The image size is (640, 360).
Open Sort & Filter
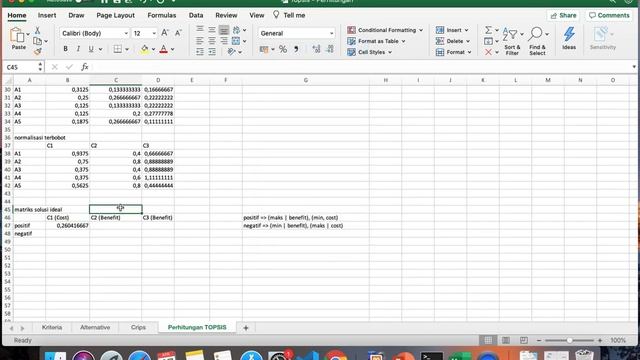(512, 41)
